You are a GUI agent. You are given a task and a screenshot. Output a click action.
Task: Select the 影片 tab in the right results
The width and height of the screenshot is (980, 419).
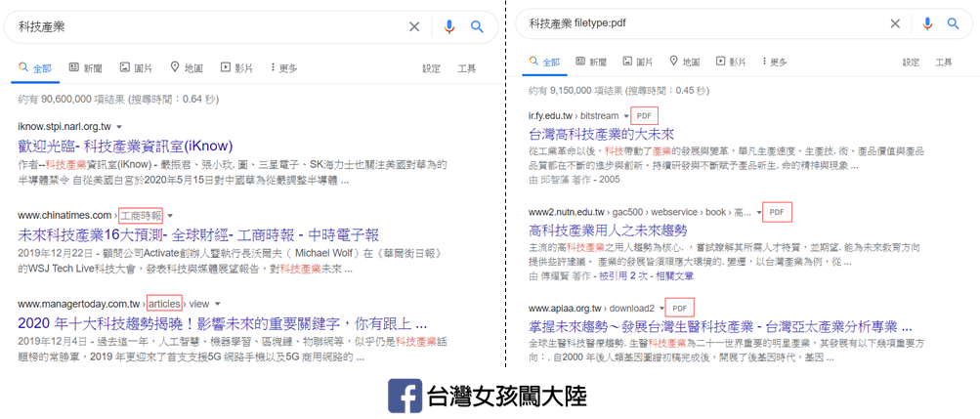tap(730, 62)
